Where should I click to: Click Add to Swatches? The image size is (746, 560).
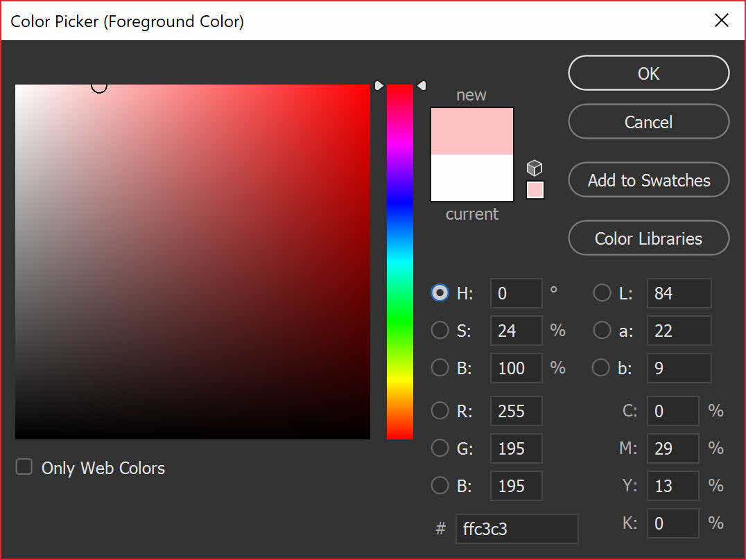[x=648, y=180]
